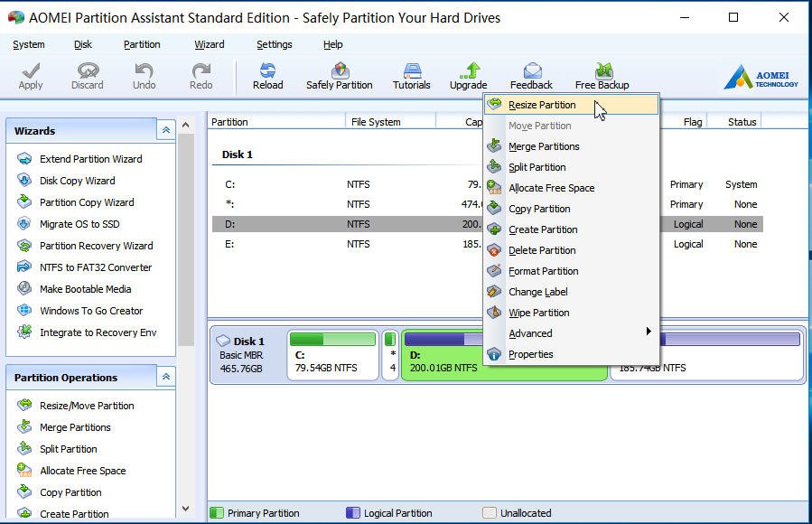Open Partition Copy Wizard

87,202
